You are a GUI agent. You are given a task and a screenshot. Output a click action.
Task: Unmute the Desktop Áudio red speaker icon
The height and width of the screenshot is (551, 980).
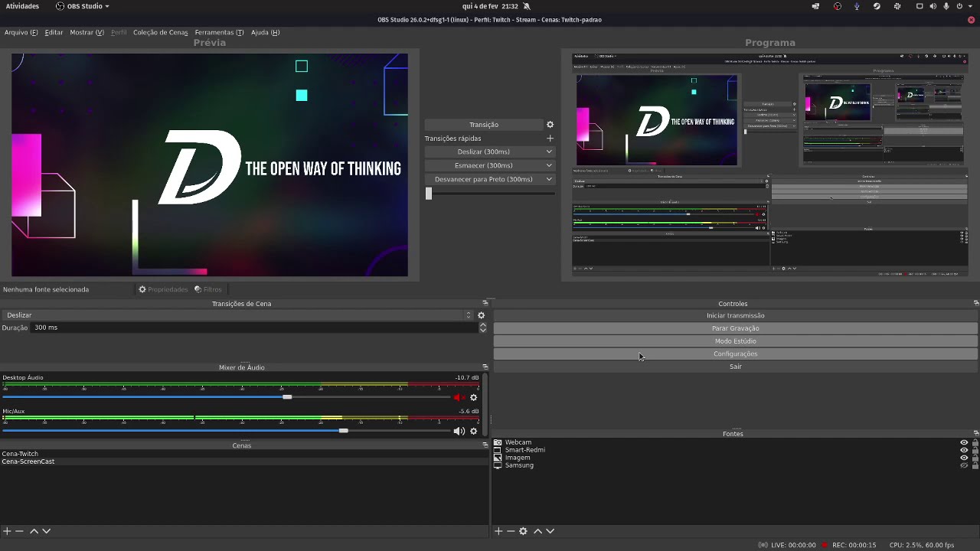(459, 397)
